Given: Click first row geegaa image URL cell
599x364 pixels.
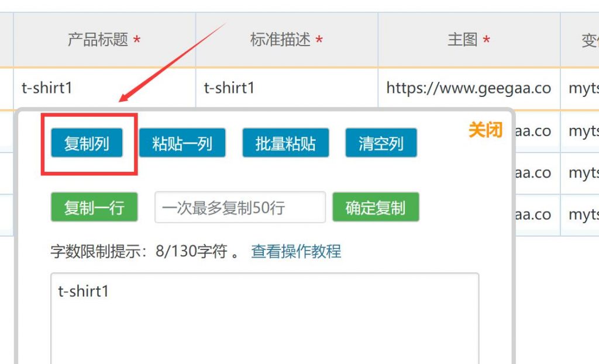Looking at the screenshot, I should 469,88.
